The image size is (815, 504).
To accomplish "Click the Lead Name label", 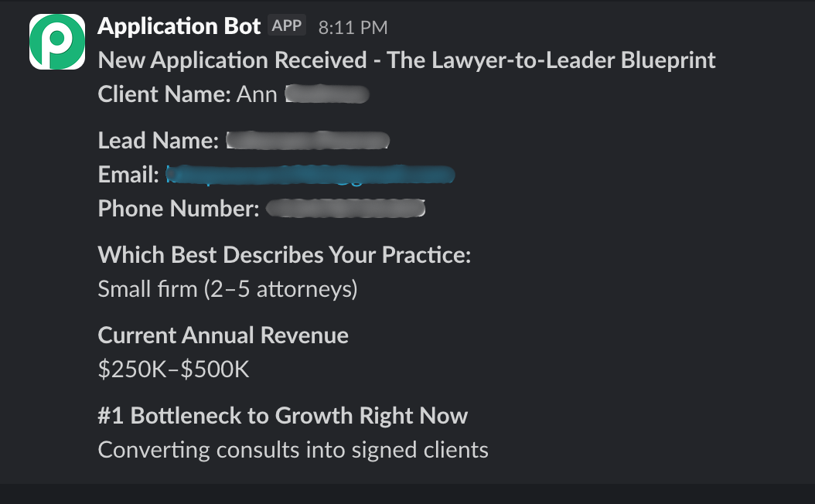I will pyautogui.click(x=159, y=140).
